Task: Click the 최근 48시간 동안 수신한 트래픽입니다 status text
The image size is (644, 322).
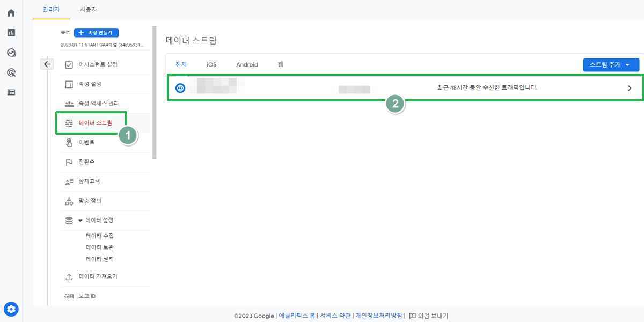Action: pos(487,87)
